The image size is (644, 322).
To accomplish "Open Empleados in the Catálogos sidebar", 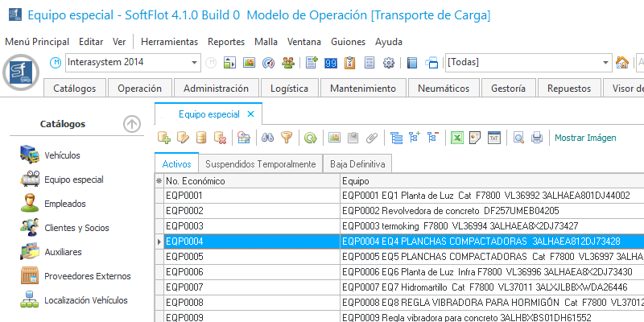I will [x=65, y=204].
